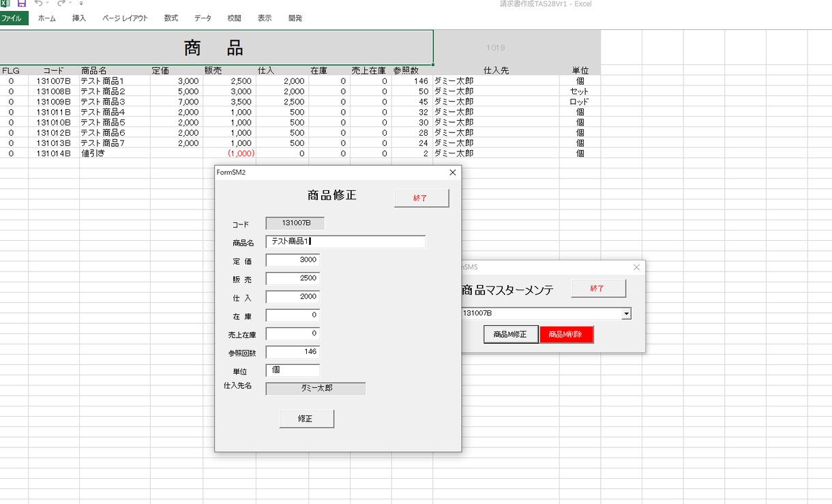Image resolution: width=832 pixels, height=504 pixels.
Task: Open the quick access toolbar customize arrow
Action: pyautogui.click(x=81, y=3)
